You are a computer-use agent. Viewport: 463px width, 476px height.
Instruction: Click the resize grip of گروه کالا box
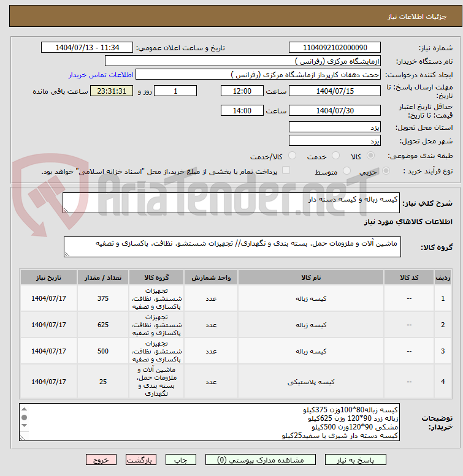[67, 254]
